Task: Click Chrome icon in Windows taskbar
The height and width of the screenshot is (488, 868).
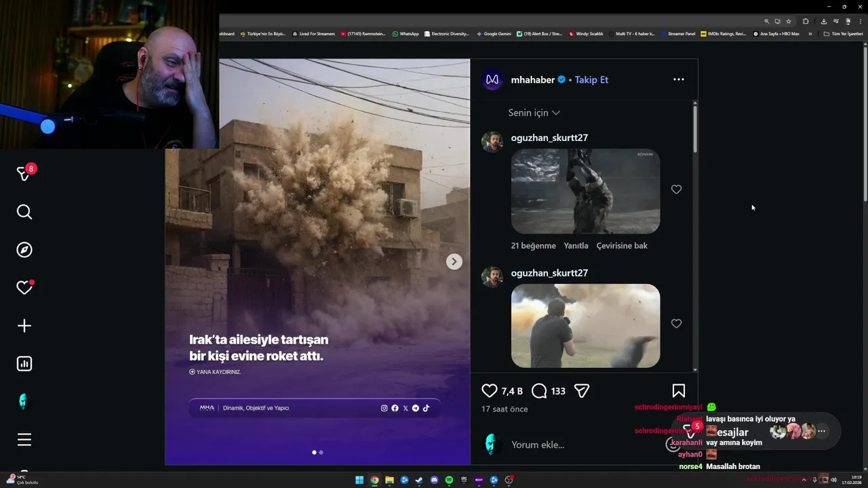Action: [x=374, y=480]
